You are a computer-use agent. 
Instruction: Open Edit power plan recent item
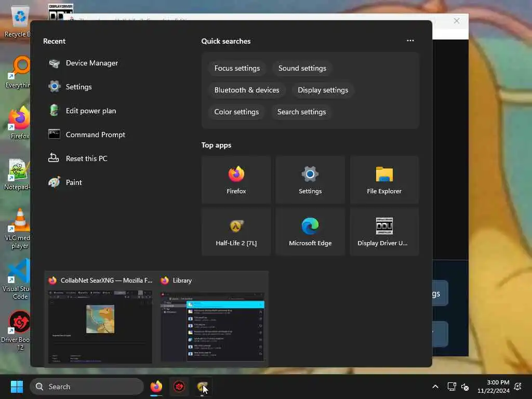pos(82,111)
